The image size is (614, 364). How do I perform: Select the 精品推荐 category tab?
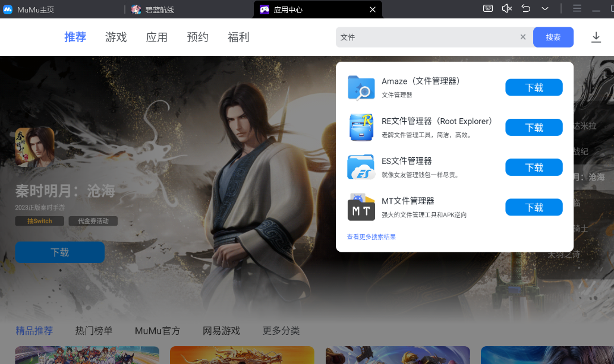coord(34,331)
